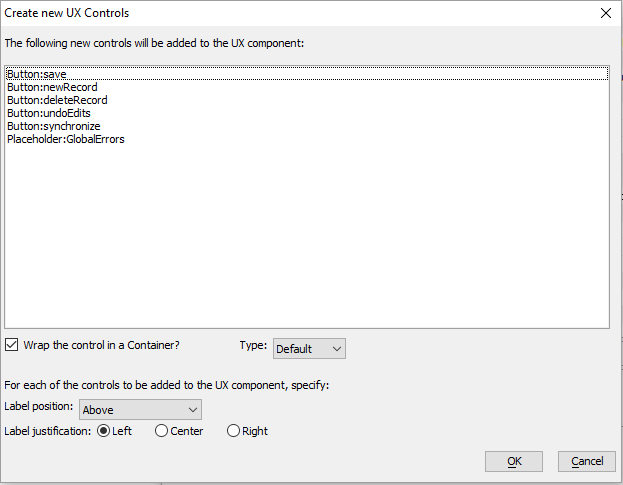Close the Create new UX Controls dialog
The height and width of the screenshot is (485, 623).
tap(606, 13)
